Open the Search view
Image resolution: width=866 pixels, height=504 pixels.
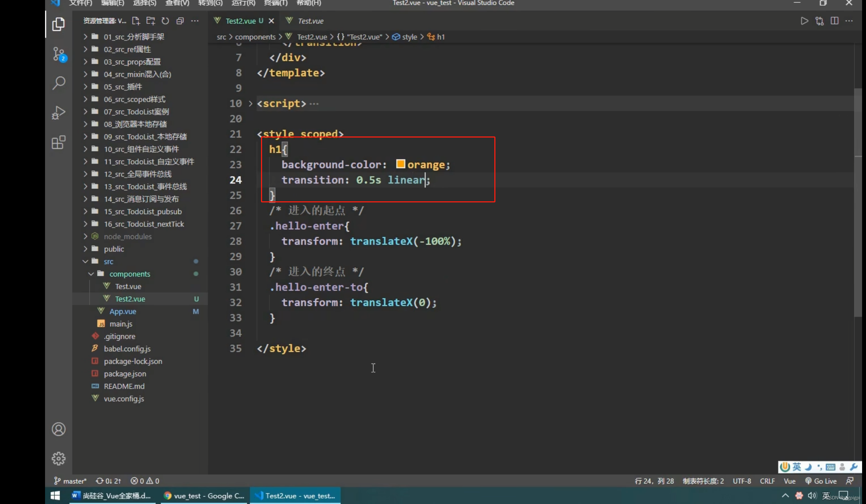[x=59, y=83]
